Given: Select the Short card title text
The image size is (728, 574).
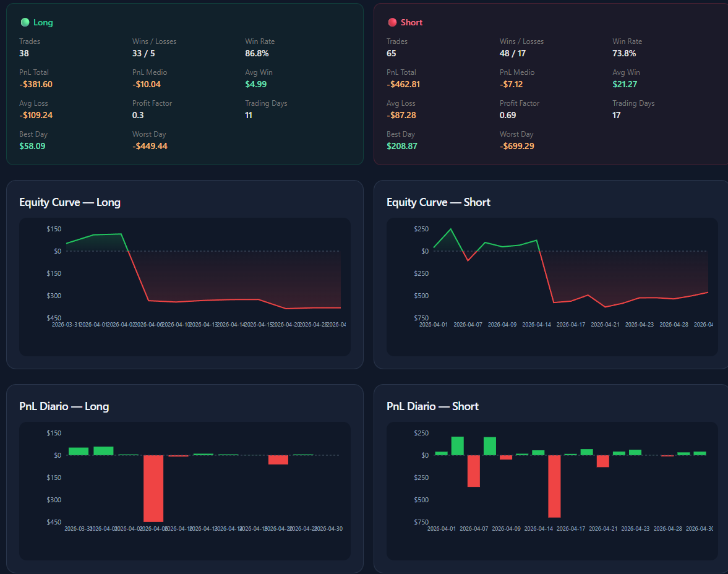Looking at the screenshot, I should tap(411, 22).
